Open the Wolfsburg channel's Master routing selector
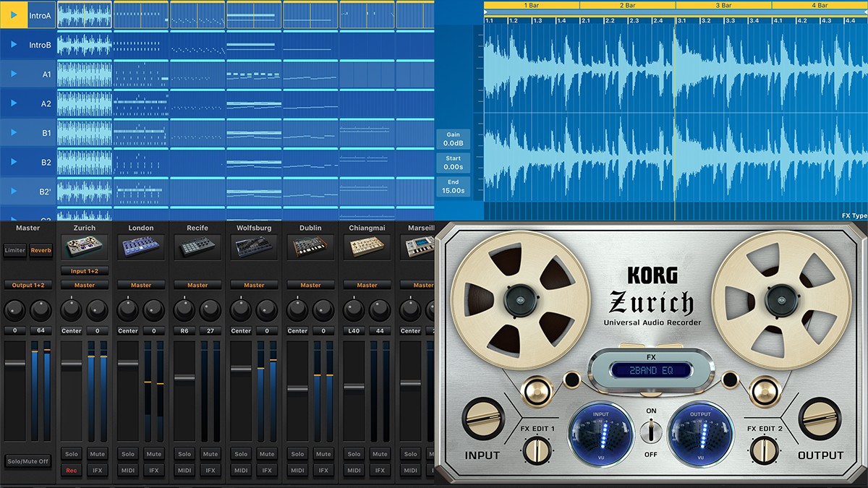 tap(254, 285)
